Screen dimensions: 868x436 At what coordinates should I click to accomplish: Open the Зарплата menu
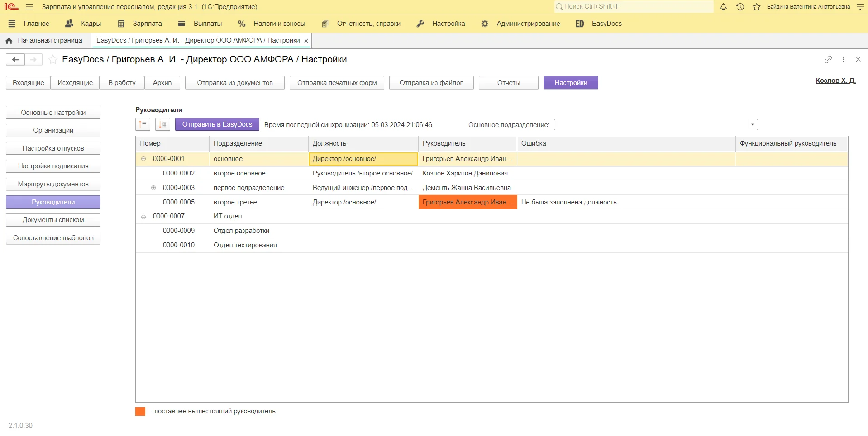tap(139, 24)
